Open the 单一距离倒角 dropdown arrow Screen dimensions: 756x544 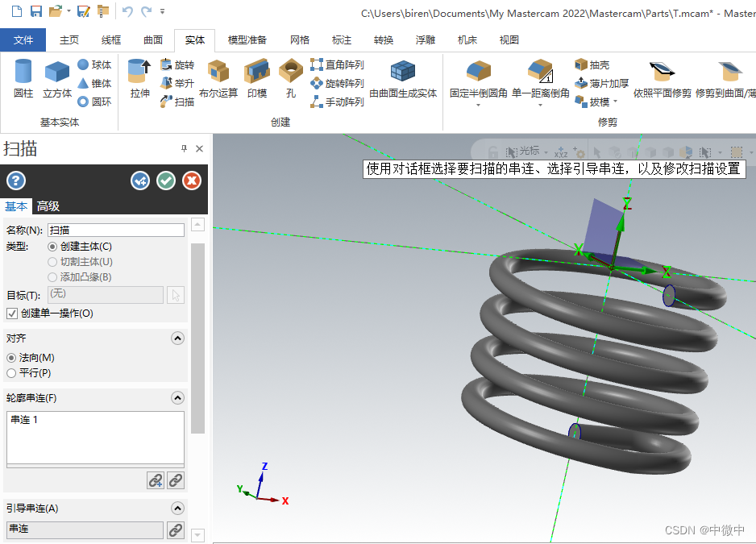(541, 105)
